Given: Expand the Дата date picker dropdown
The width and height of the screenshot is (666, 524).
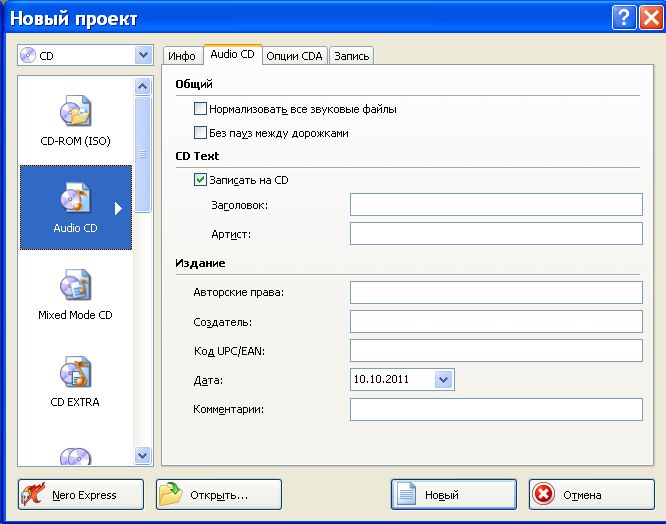Looking at the screenshot, I should pos(445,379).
